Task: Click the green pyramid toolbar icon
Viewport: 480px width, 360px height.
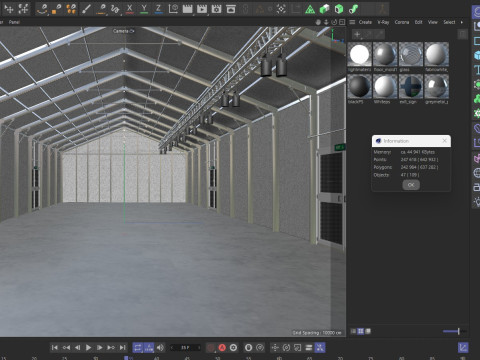Action: click(x=310, y=9)
